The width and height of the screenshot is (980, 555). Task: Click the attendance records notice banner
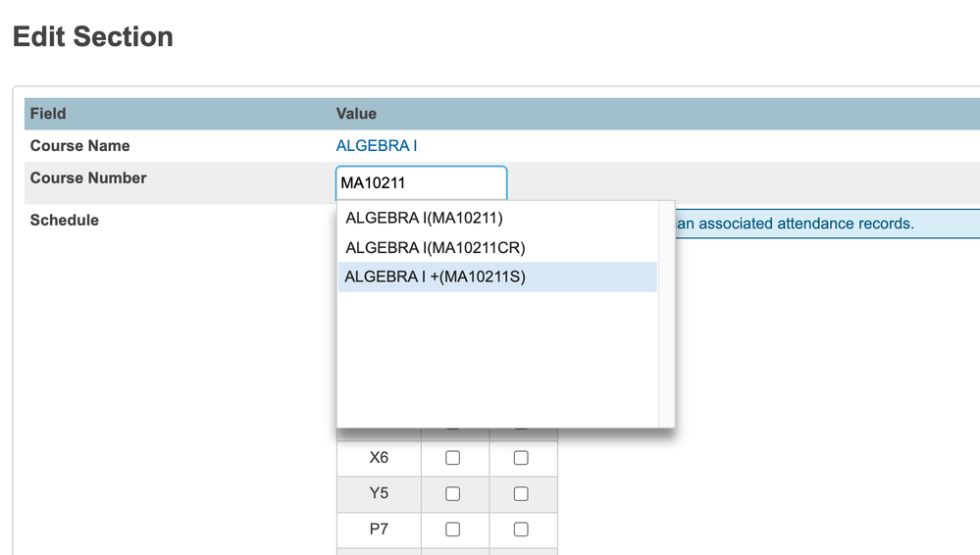[824, 225]
